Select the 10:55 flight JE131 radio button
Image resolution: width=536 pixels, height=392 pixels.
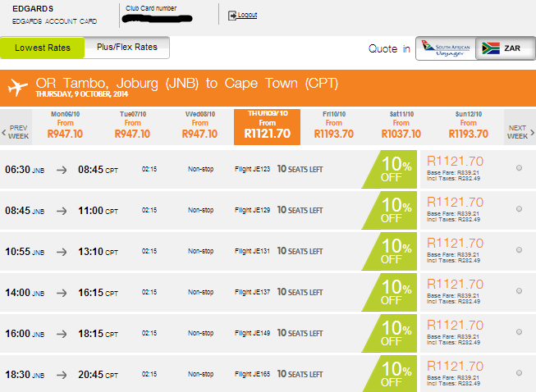[x=519, y=249]
